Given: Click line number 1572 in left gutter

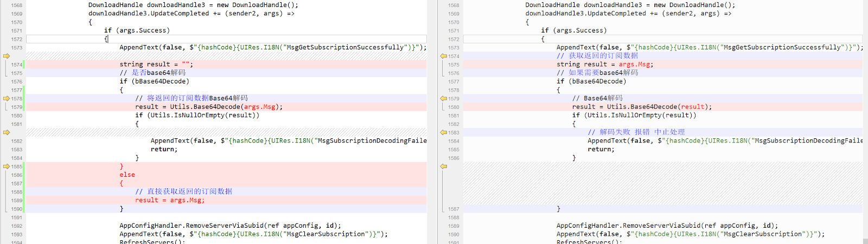Looking at the screenshot, I should coord(17,39).
